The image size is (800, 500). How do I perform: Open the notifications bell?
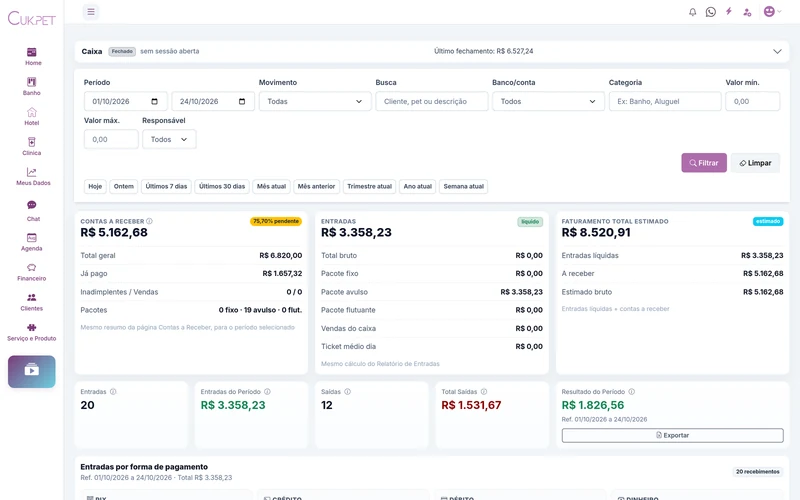click(x=692, y=12)
